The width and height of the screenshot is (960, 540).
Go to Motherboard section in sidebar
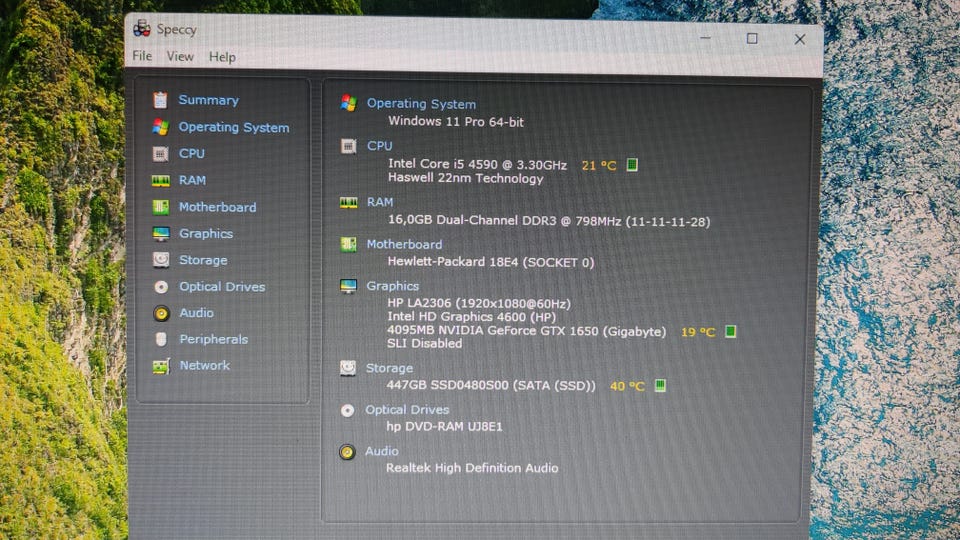[217, 207]
